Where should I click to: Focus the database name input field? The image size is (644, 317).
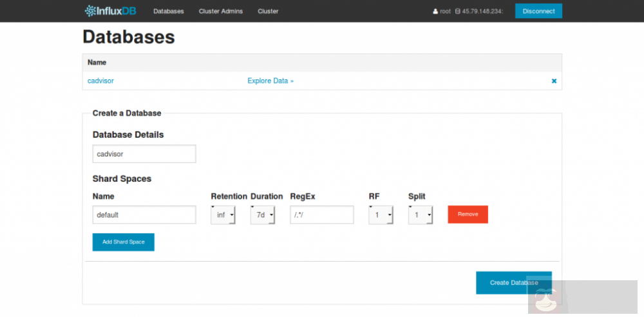tap(144, 154)
